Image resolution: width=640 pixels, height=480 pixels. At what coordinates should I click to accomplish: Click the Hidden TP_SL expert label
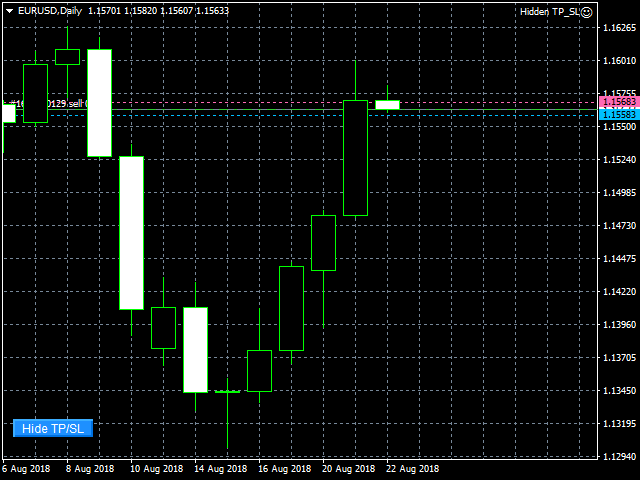click(x=550, y=12)
